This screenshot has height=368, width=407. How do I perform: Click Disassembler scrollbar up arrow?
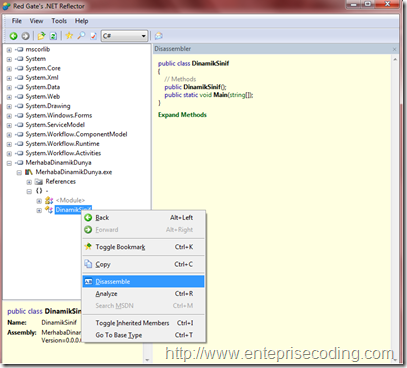pos(395,60)
